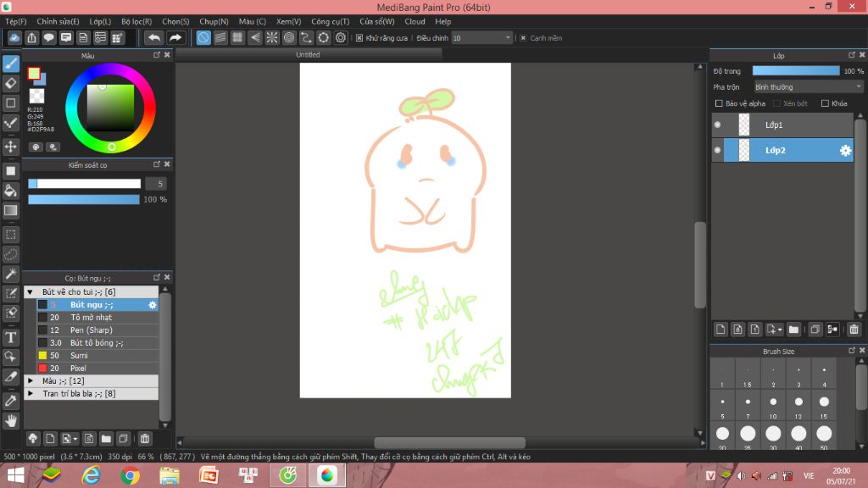Select the Move tool
The height and width of the screenshot is (488, 868).
[x=10, y=147]
